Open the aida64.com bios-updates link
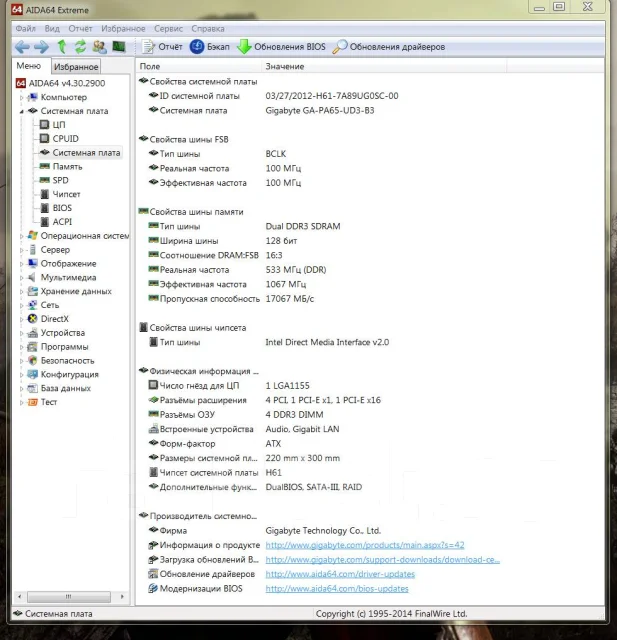 coord(337,589)
